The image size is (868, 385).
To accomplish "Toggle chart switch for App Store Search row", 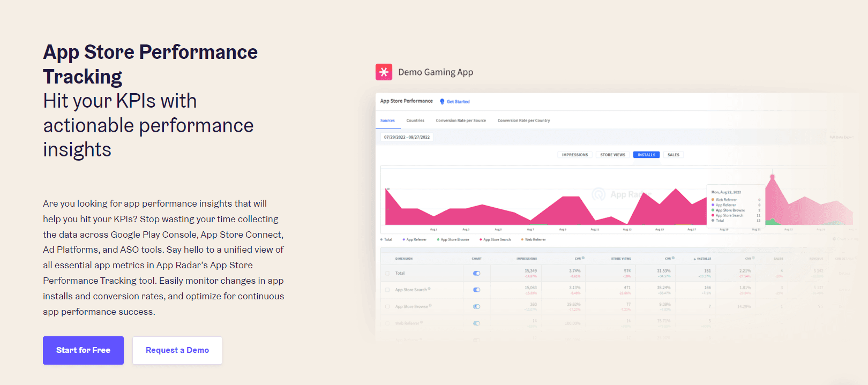I will click(x=476, y=290).
